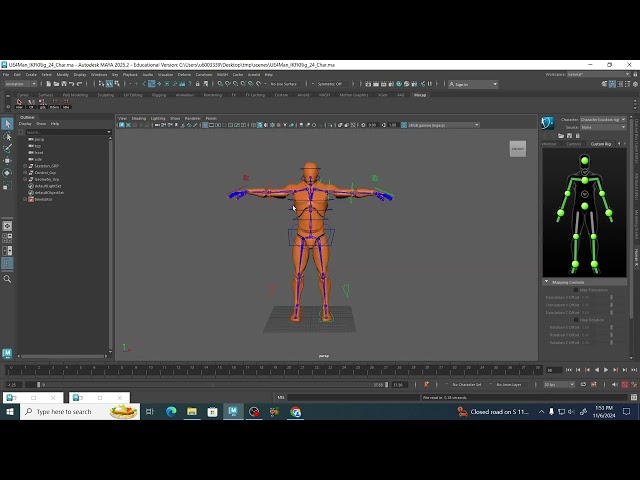This screenshot has width=640, height=480.
Task: Open the Script Editor icon at bottom right
Action: (634, 397)
